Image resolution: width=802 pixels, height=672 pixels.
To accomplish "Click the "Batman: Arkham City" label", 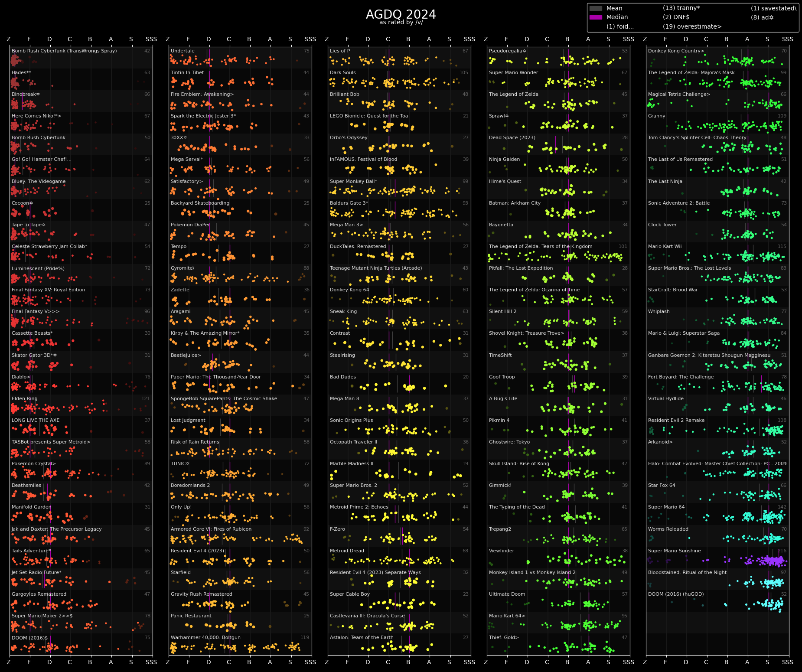I will coord(515,203).
